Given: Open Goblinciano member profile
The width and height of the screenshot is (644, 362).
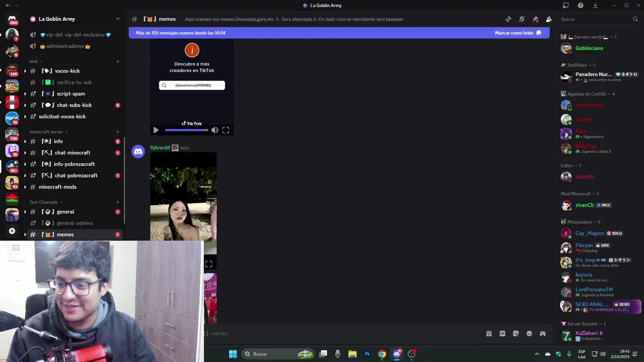Looking at the screenshot, I should tap(600, 48).
